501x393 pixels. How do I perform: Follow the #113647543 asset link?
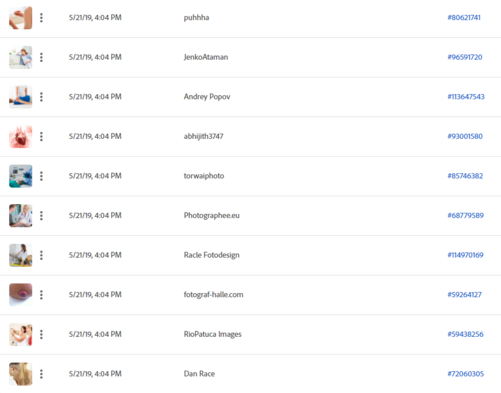point(466,97)
